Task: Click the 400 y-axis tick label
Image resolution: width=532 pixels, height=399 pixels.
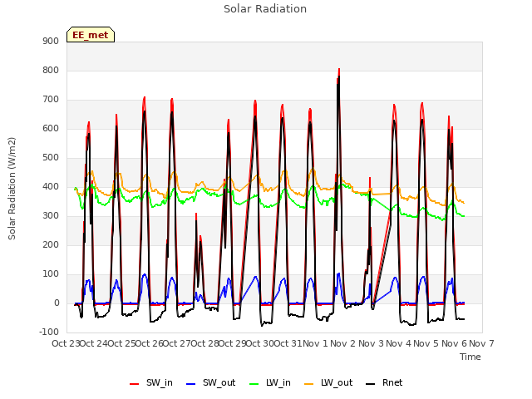Action: [51, 186]
